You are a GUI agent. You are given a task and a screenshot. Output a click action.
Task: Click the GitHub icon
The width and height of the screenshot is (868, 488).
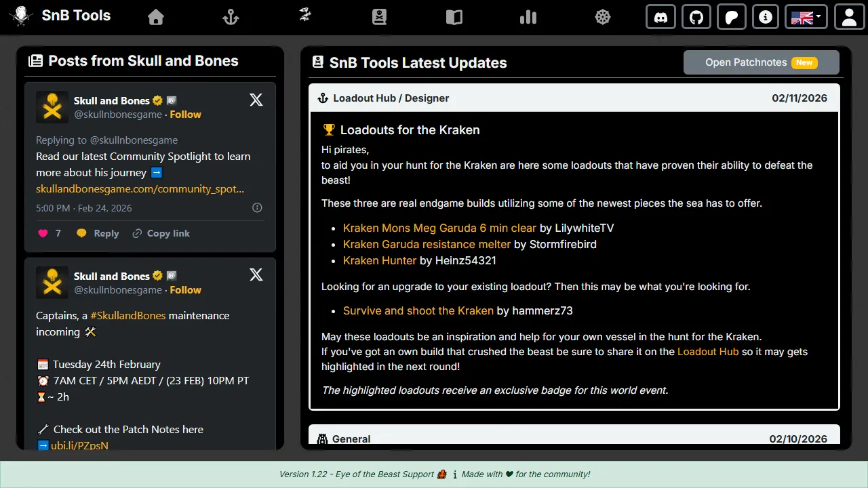[x=696, y=17]
